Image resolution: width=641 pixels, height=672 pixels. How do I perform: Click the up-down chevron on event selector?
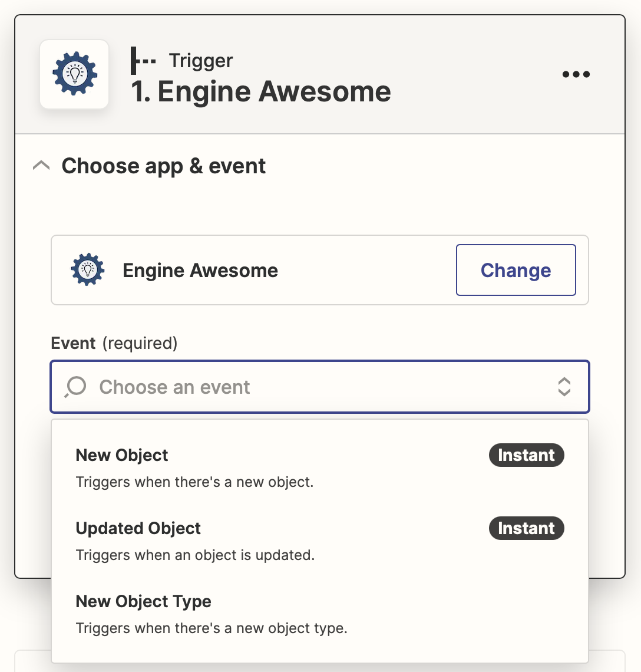point(564,387)
